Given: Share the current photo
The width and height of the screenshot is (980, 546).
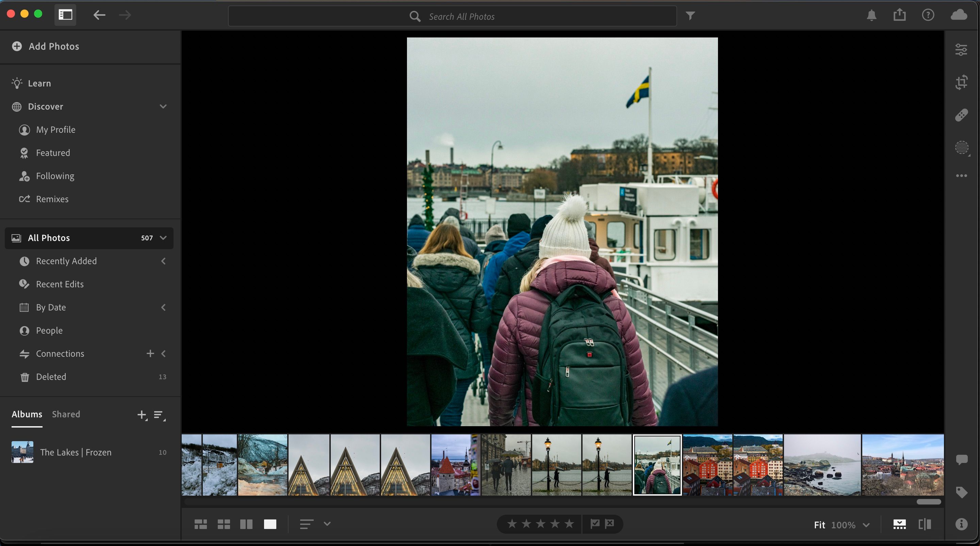Looking at the screenshot, I should point(899,15).
